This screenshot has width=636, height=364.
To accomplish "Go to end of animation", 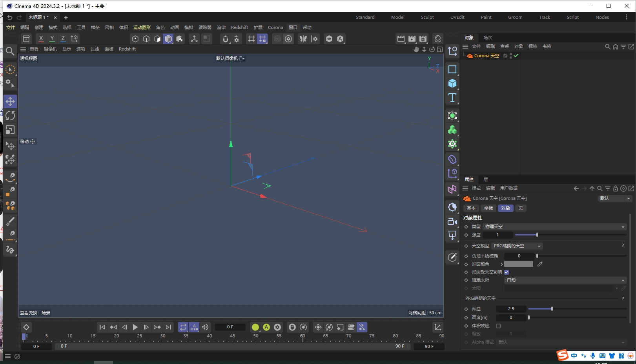I will 168,327.
